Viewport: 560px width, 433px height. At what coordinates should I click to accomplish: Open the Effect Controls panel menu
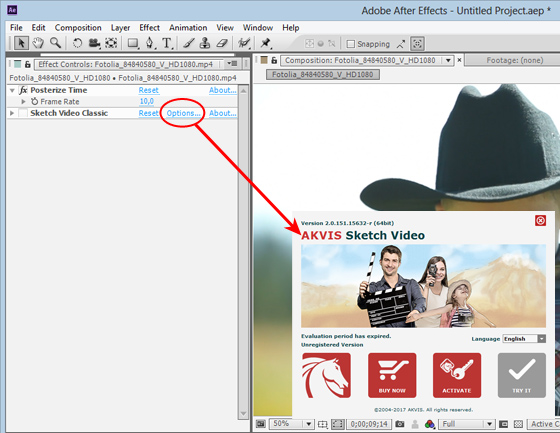click(232, 64)
